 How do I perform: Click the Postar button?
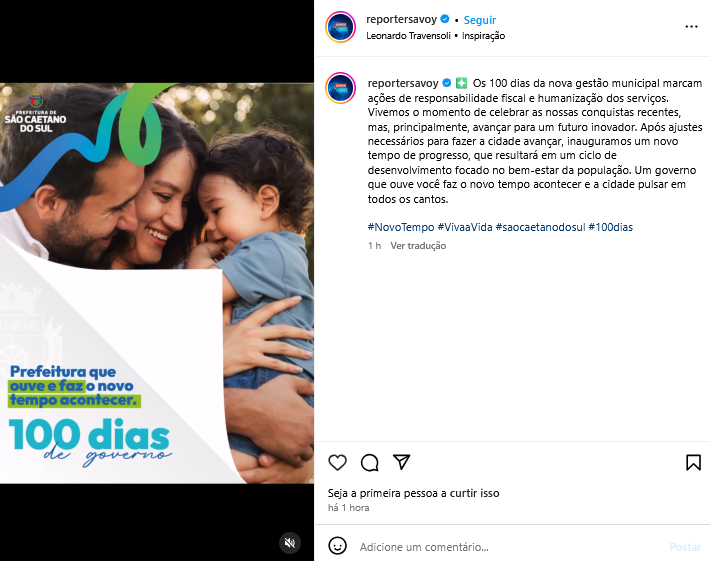(x=685, y=547)
